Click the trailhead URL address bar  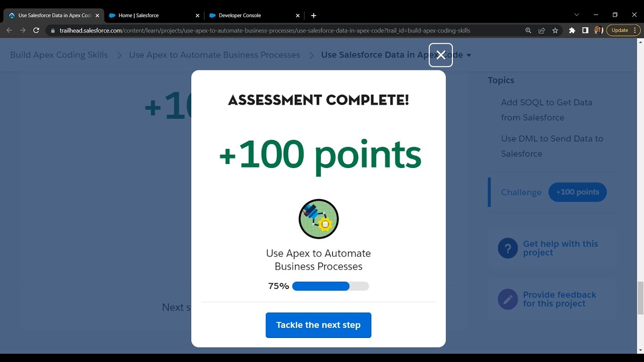point(265,31)
